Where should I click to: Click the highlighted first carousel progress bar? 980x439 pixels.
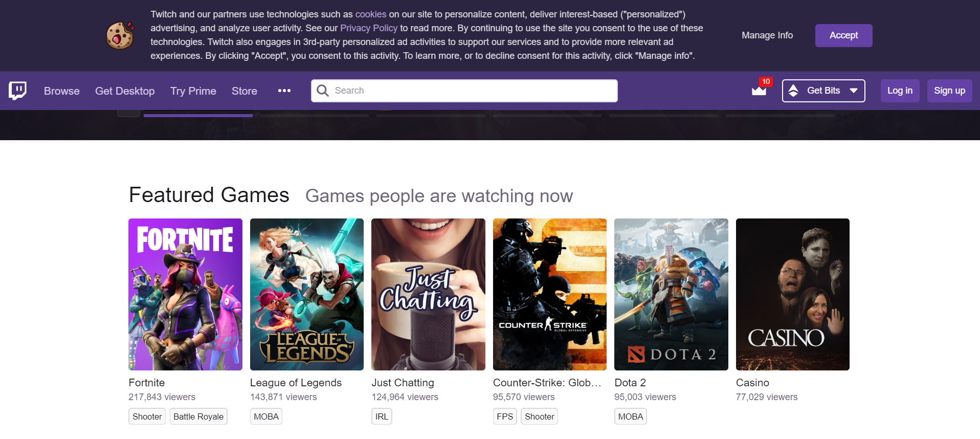198,116
